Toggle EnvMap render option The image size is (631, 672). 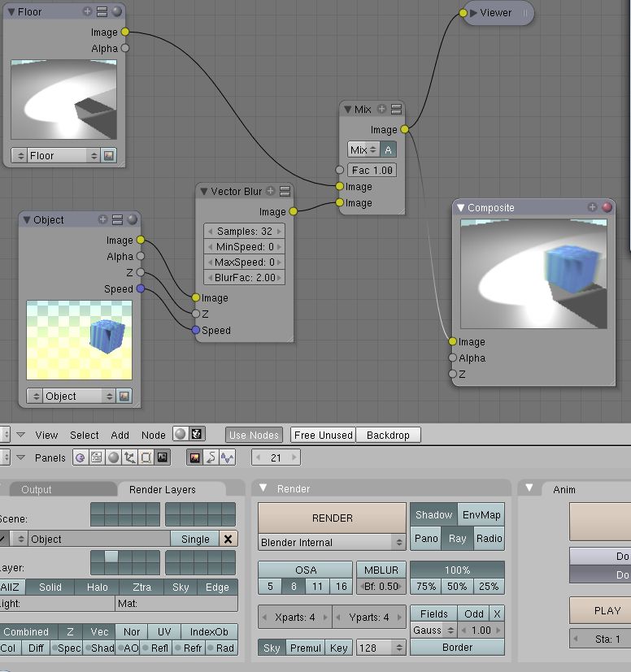(481, 514)
